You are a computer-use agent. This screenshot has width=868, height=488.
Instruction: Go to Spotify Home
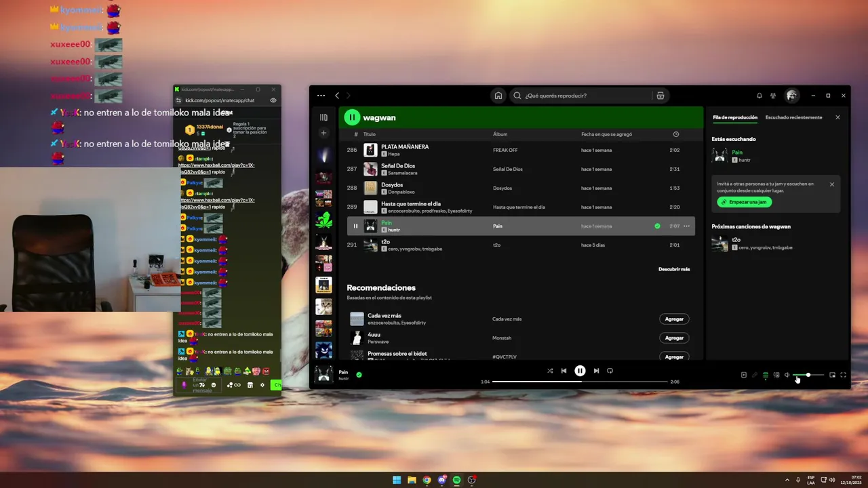click(x=498, y=96)
